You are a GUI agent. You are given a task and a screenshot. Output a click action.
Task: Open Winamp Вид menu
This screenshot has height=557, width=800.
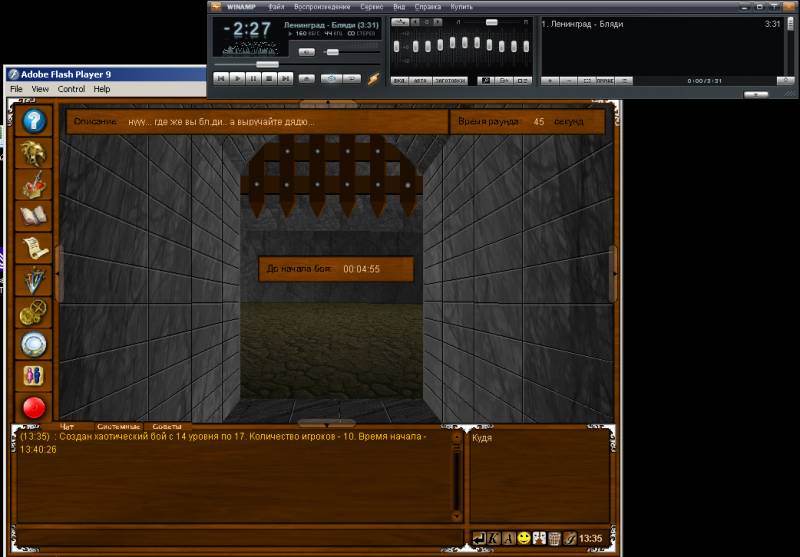pyautogui.click(x=399, y=7)
